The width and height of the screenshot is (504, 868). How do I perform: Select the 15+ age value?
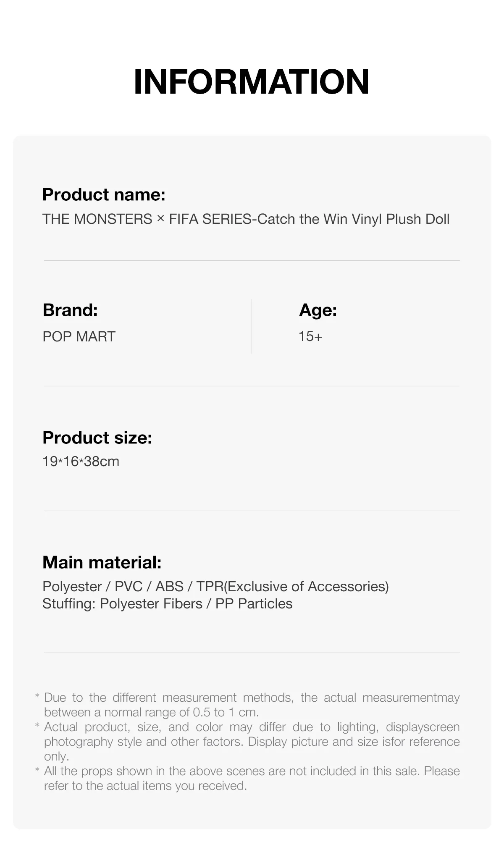[310, 336]
